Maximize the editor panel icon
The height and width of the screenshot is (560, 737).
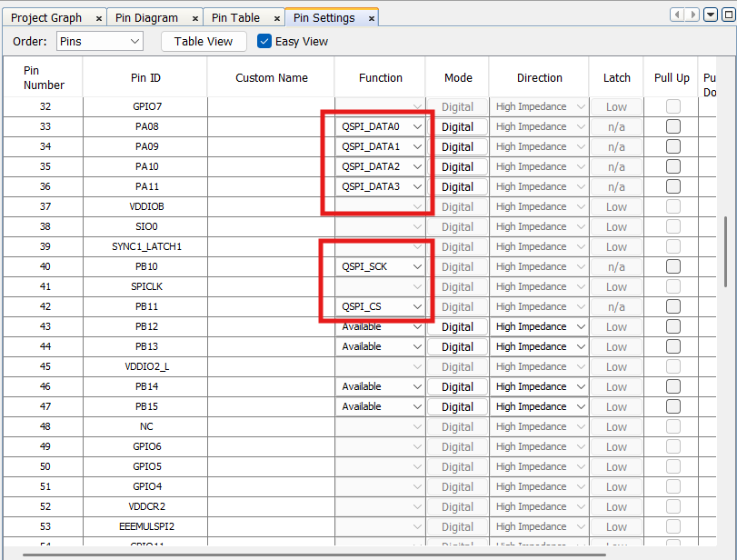coord(729,15)
